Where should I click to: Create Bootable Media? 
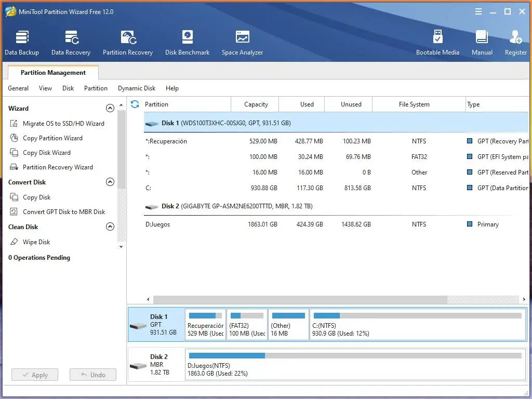tap(437, 43)
